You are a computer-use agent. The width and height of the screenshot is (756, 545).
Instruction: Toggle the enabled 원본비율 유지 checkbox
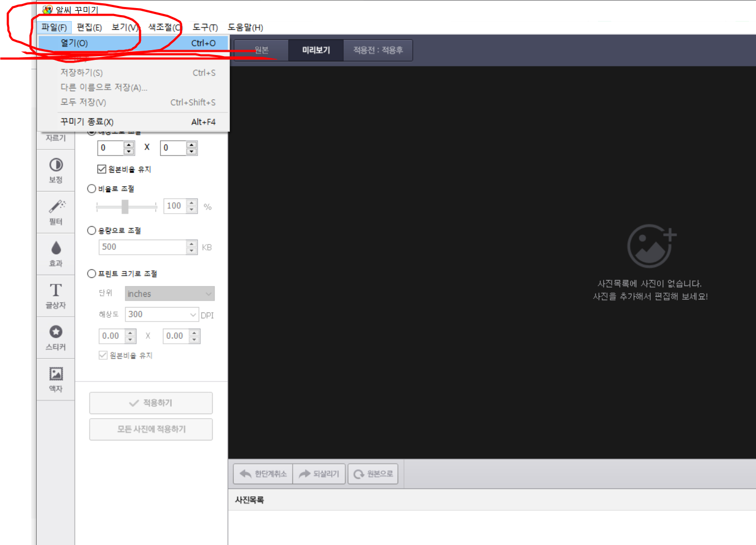click(x=101, y=169)
